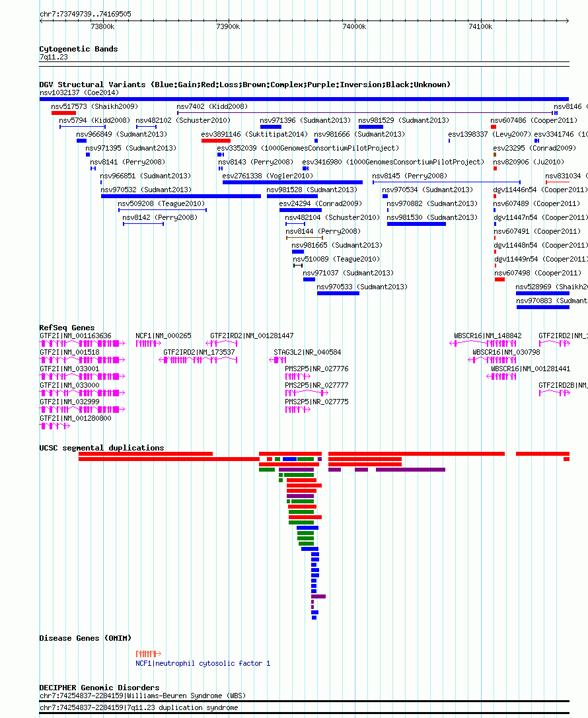The height and width of the screenshot is (718, 588).
Task: Open esv3416980 1000Genomes variant label
Action: coord(393,162)
